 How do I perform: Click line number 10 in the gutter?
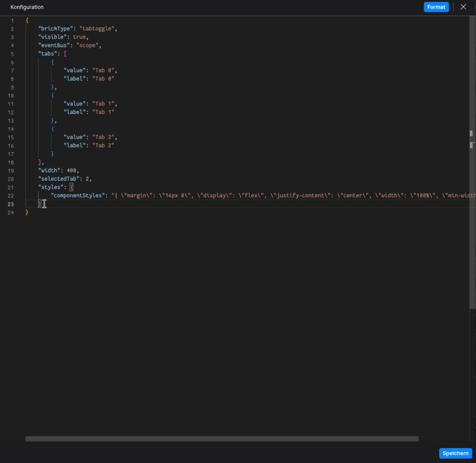point(11,96)
